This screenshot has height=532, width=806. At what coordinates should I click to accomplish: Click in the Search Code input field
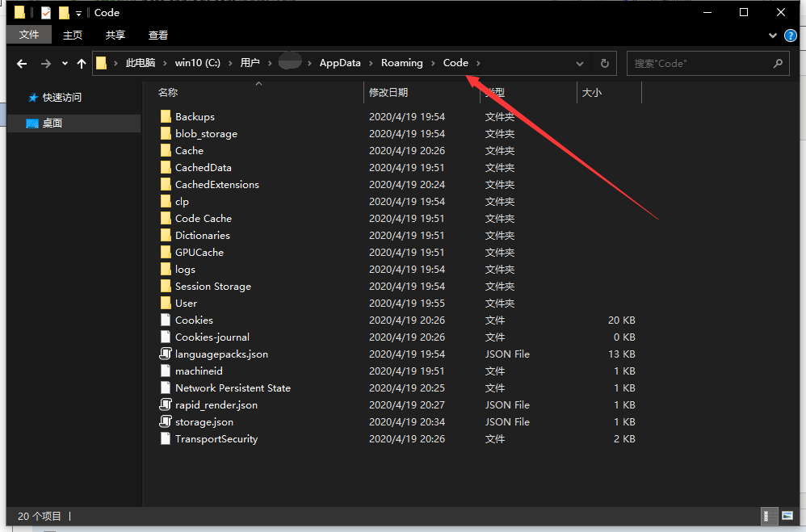[x=699, y=64]
